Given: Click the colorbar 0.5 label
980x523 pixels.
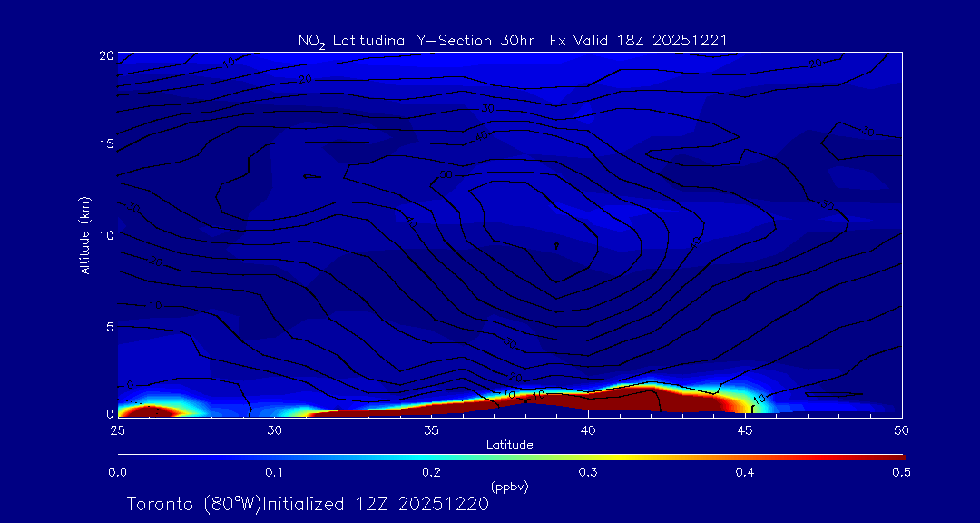Looking at the screenshot, I should (901, 472).
